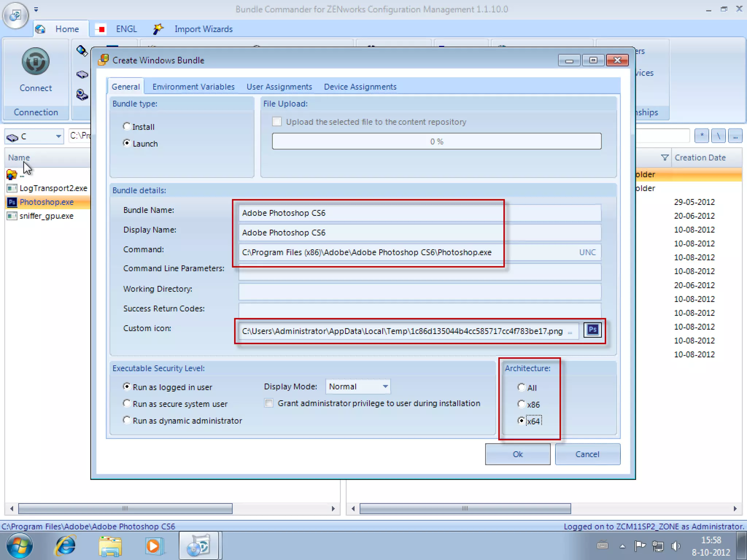Expand the C drive selector dropdown

pyautogui.click(x=58, y=136)
